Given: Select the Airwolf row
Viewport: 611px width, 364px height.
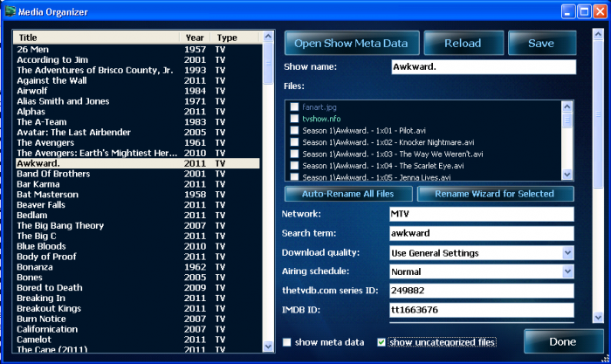Looking at the screenshot, I should pos(138,91).
